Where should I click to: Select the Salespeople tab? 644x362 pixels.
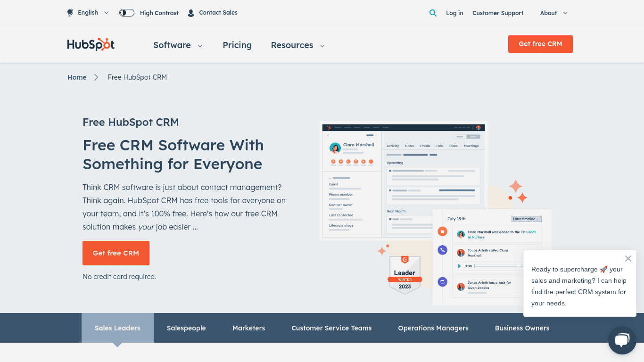click(186, 328)
